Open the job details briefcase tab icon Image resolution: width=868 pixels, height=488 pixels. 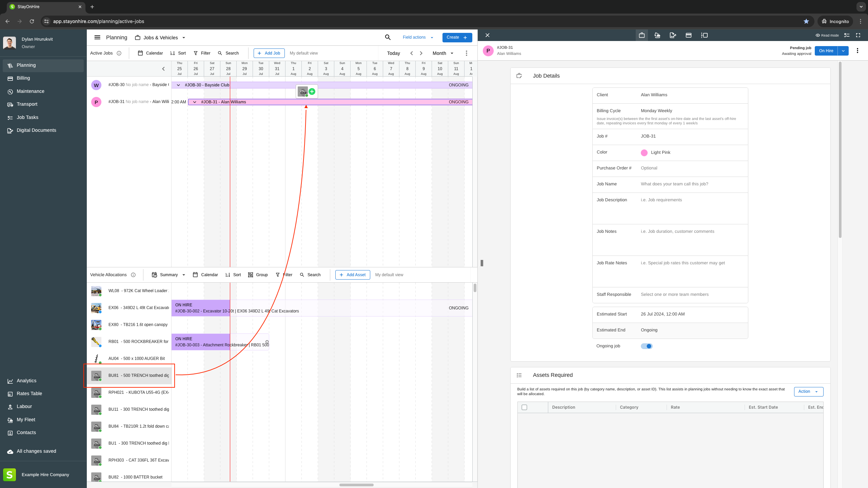(642, 35)
